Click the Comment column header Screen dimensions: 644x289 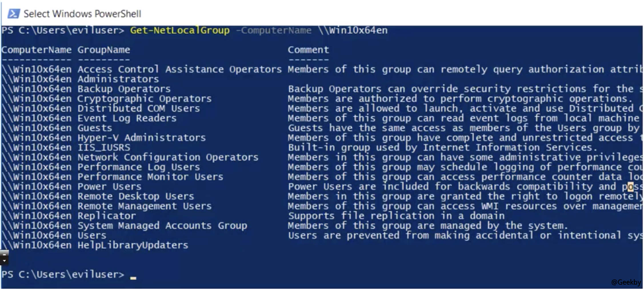(308, 50)
